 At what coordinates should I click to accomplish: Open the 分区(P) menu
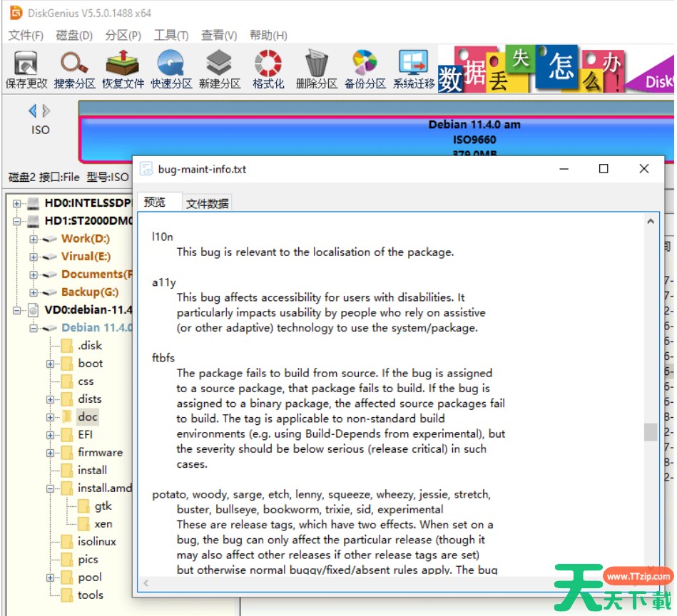[x=123, y=36]
